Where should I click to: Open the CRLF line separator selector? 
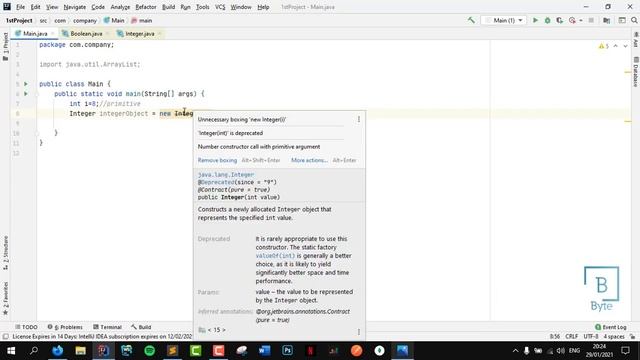click(x=571, y=337)
